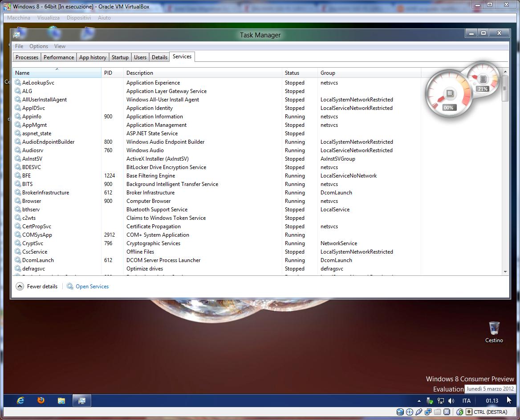Viewport: 520px width, 420px height.
Task: Click the VirtualBox virtualization chip icon
Action: tap(447, 412)
